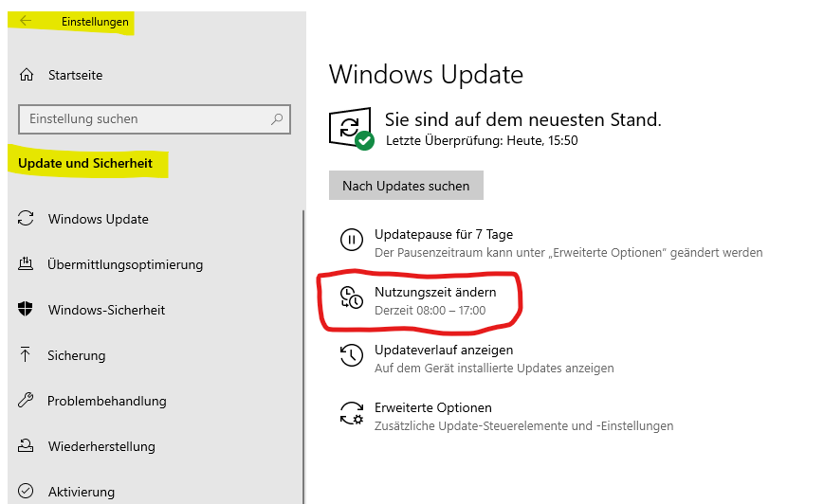Click the Übermittlungsoptimierung sidebar icon

pyautogui.click(x=26, y=264)
